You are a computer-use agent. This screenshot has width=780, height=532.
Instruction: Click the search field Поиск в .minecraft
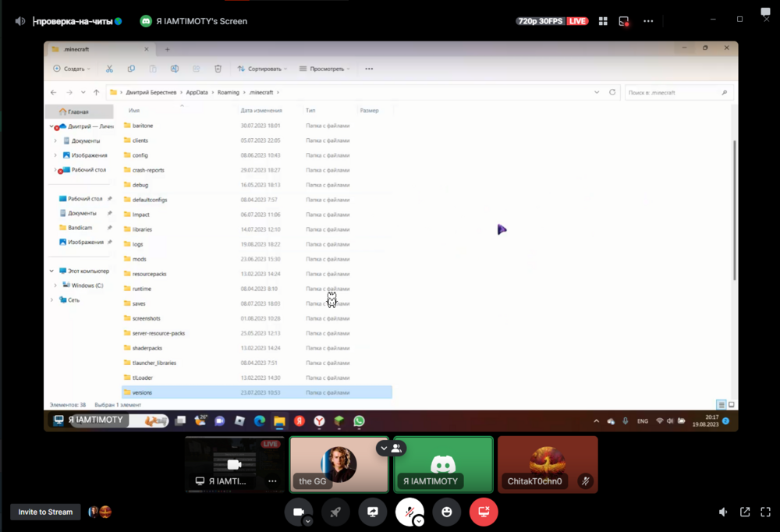pyautogui.click(x=679, y=93)
